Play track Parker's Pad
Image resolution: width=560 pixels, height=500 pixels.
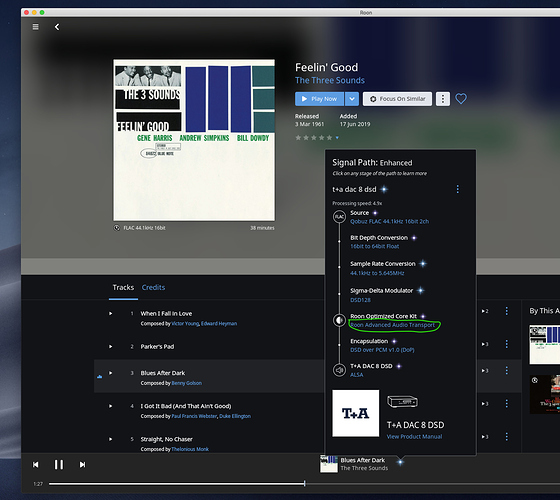[x=111, y=346]
